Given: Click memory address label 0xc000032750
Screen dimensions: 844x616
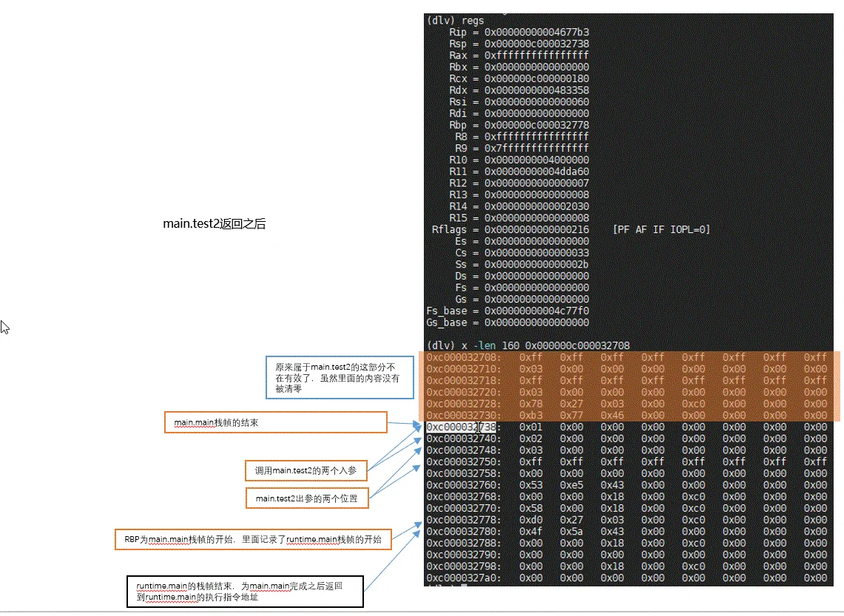Looking at the screenshot, I should 464,462.
